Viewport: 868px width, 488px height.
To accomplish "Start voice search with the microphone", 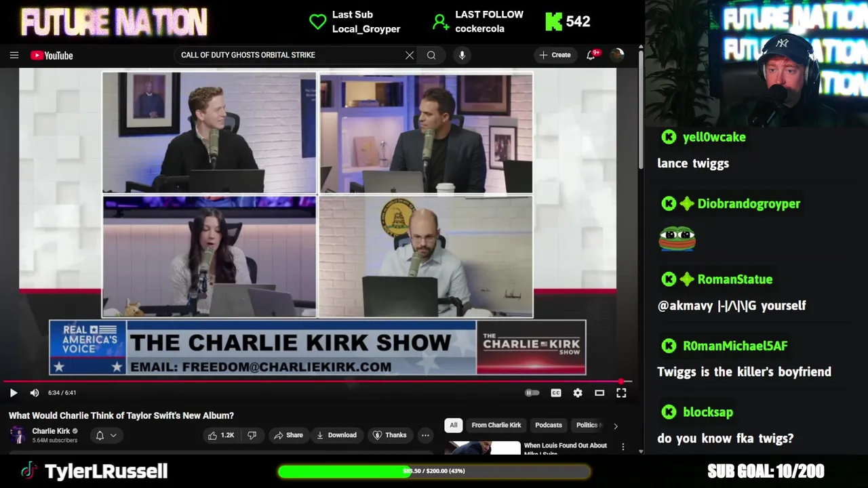I will pos(462,55).
